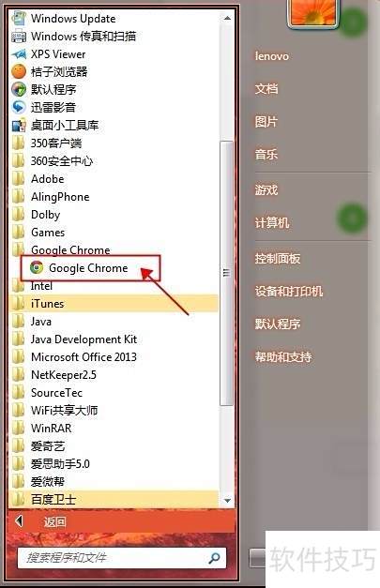This screenshot has width=380, height=588.
Task: Click the scrollbar down arrow
Action: pos(227,501)
